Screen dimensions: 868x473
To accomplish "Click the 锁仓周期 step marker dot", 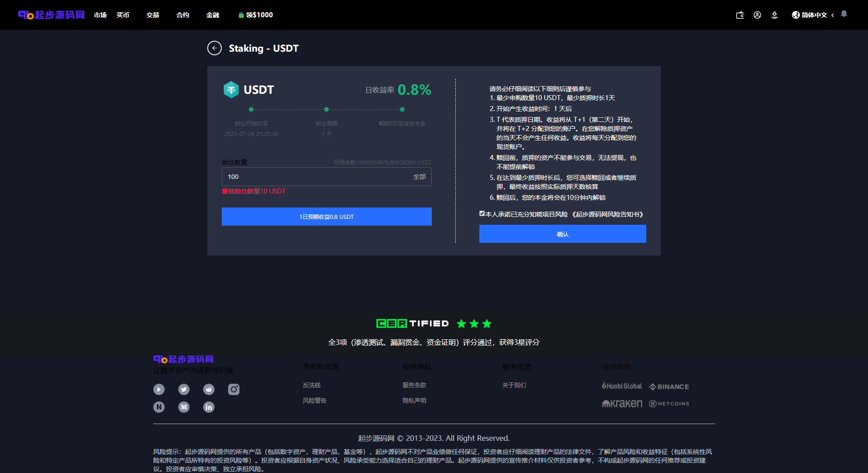I will point(327,109).
